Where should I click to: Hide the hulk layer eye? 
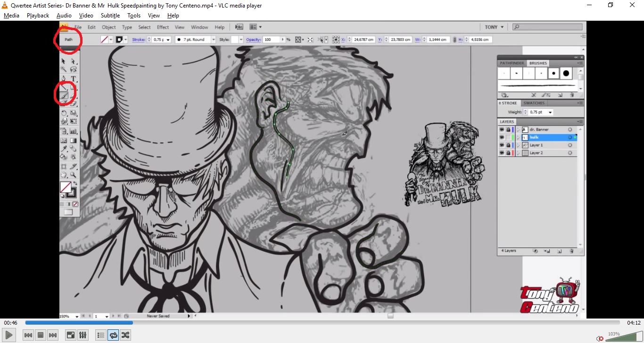point(502,138)
